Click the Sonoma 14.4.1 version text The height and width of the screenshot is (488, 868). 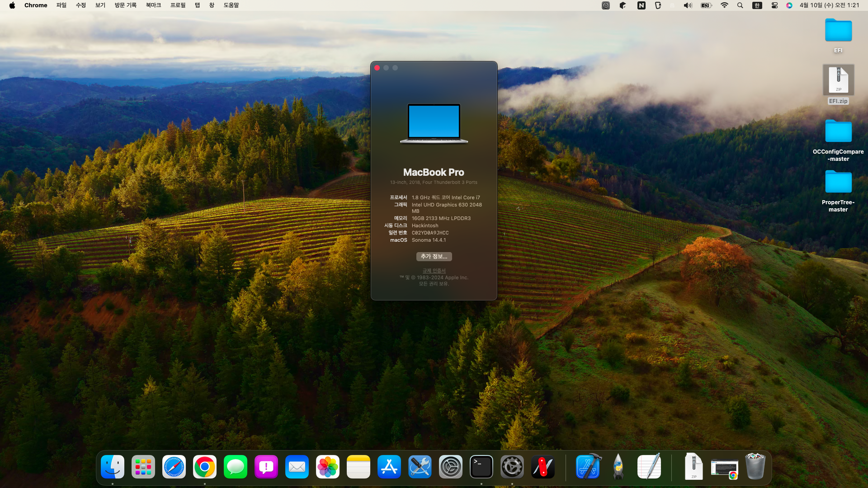[x=429, y=240]
